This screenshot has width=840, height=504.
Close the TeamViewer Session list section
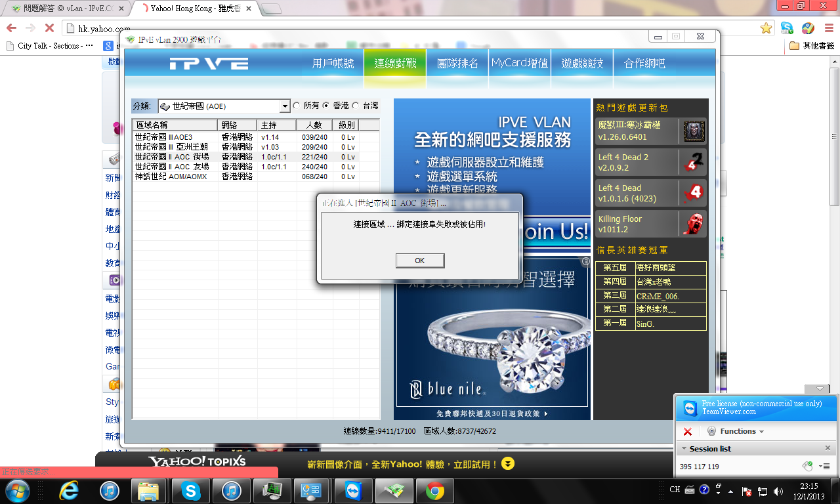pos(828,448)
